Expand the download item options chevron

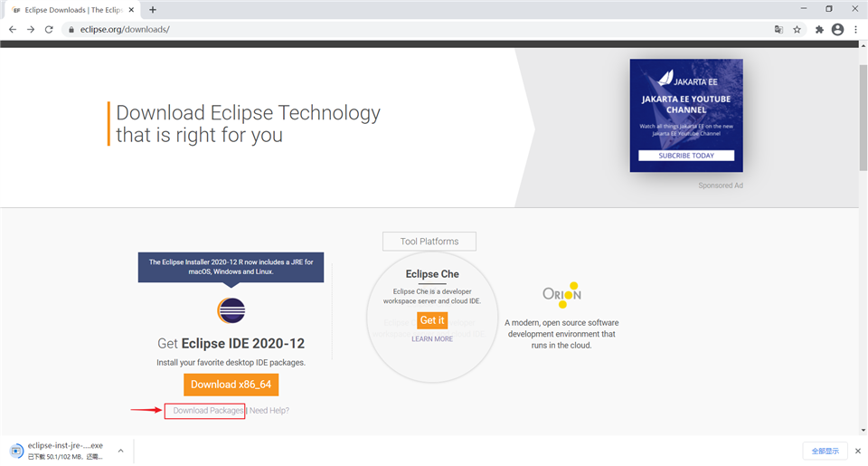[x=120, y=451]
